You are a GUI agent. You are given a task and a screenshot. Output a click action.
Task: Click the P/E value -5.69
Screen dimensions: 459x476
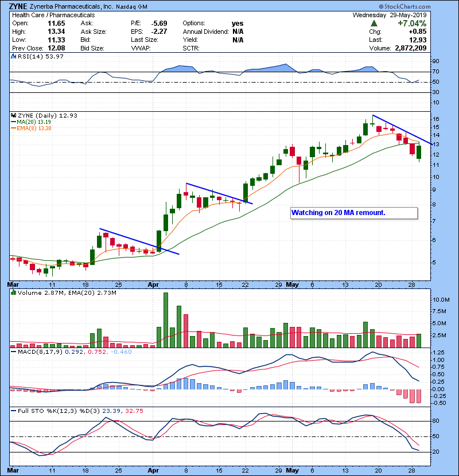[159, 24]
